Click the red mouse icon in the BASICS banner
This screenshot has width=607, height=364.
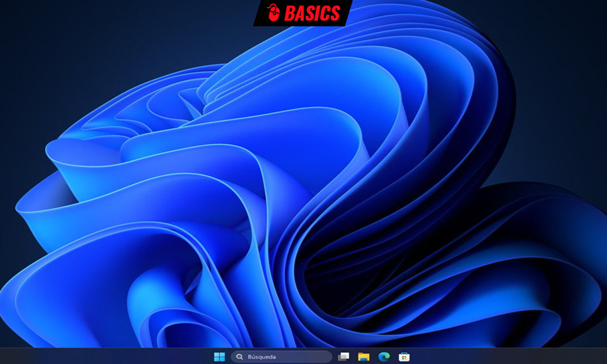pos(274,12)
